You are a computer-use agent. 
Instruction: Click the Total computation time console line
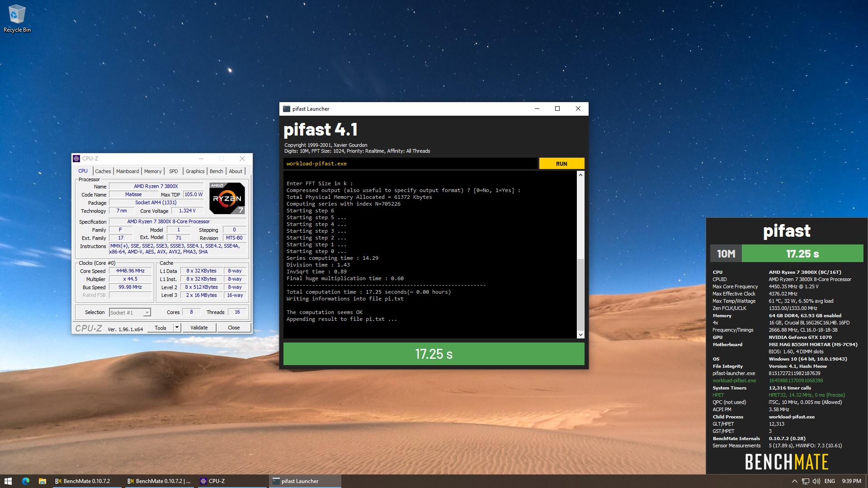368,292
